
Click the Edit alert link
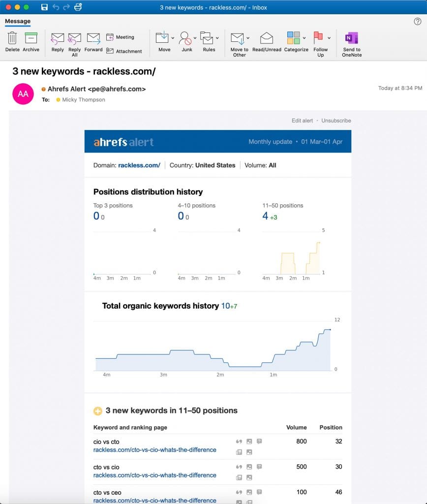(x=302, y=121)
